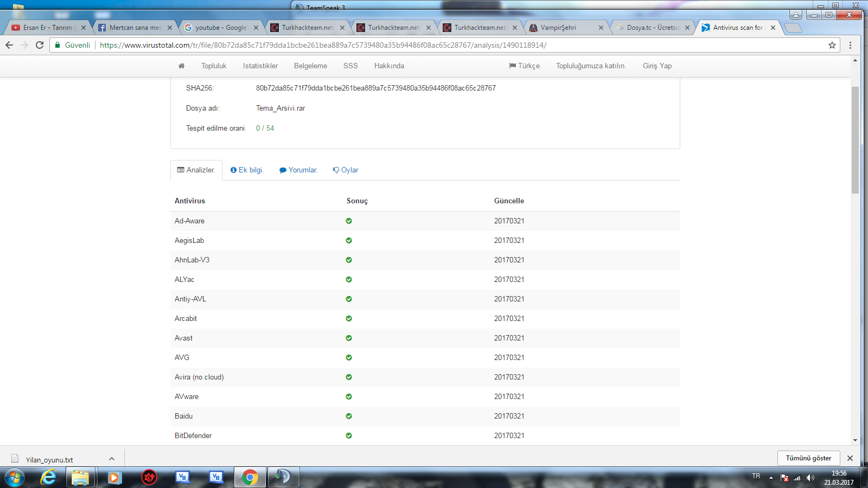Close the Dosya.tc tab
The image size is (868, 488).
687,28
